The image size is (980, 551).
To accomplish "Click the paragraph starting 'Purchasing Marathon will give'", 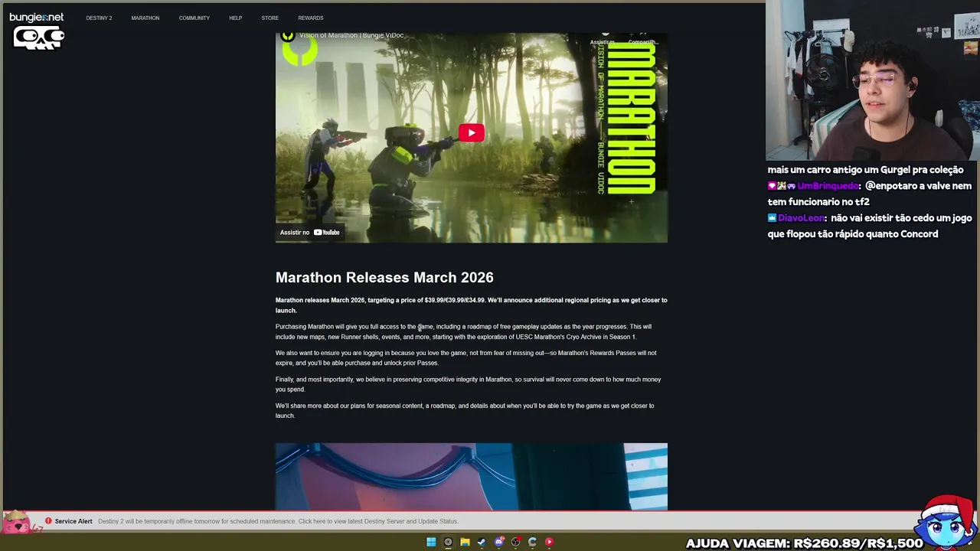I will (x=464, y=331).
